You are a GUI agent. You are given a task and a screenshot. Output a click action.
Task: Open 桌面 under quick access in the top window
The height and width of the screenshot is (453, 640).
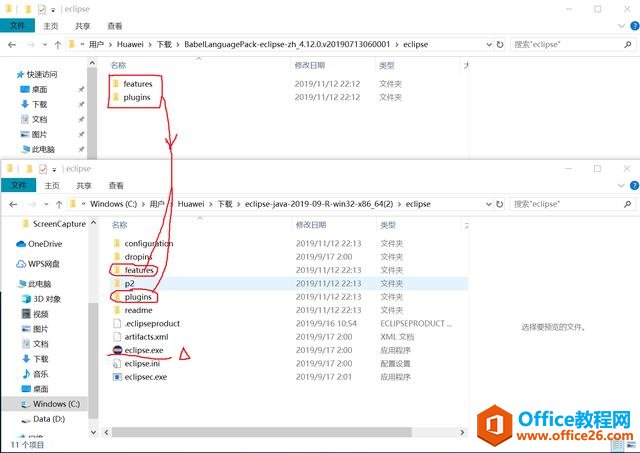[40, 89]
